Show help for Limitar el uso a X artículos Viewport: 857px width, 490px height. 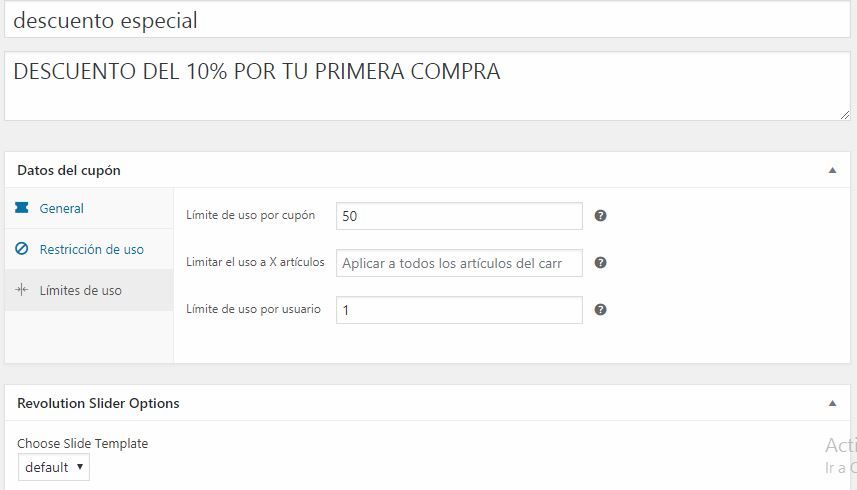[x=600, y=263]
